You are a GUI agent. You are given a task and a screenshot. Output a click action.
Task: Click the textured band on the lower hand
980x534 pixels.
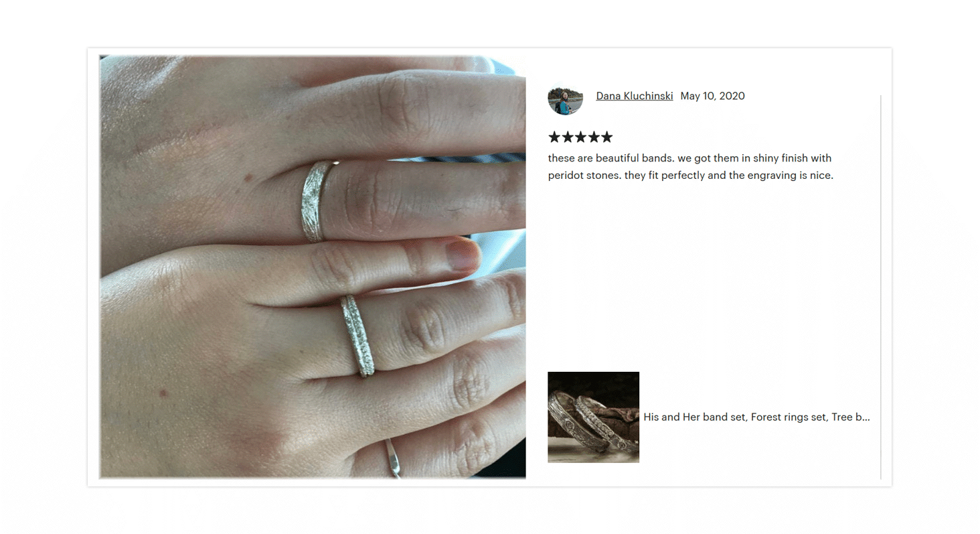357,335
